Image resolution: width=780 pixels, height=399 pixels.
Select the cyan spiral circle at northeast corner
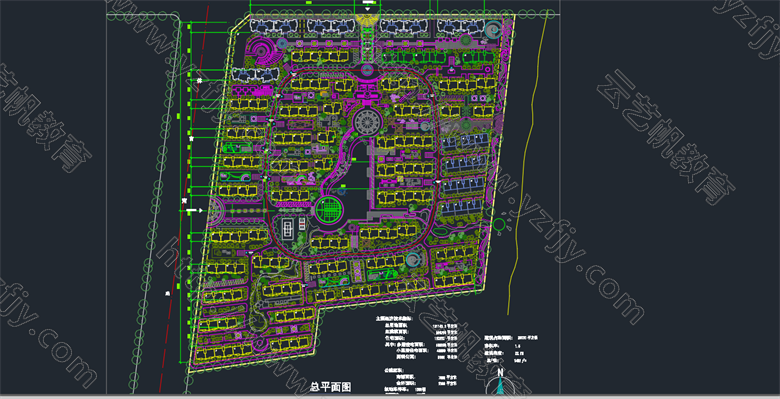click(492, 31)
